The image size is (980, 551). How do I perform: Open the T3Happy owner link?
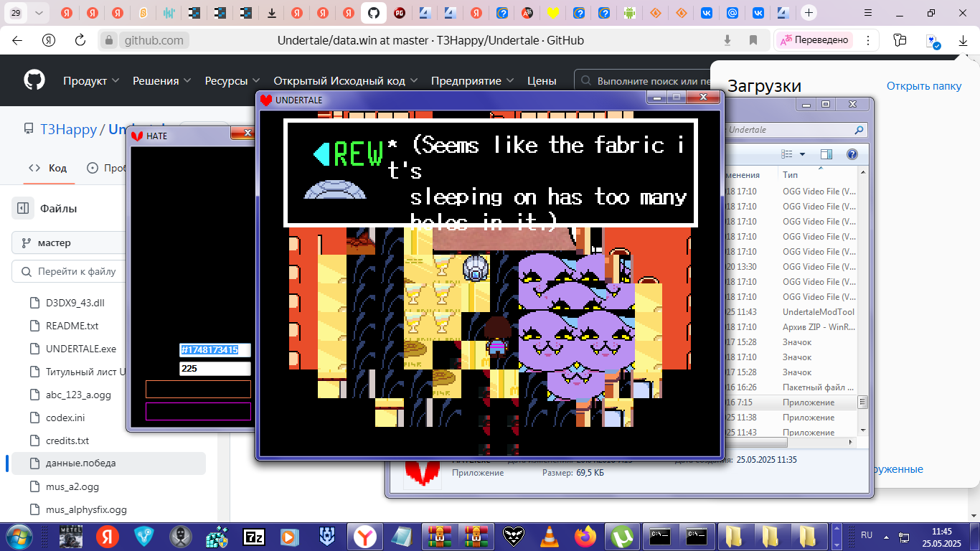click(x=68, y=129)
